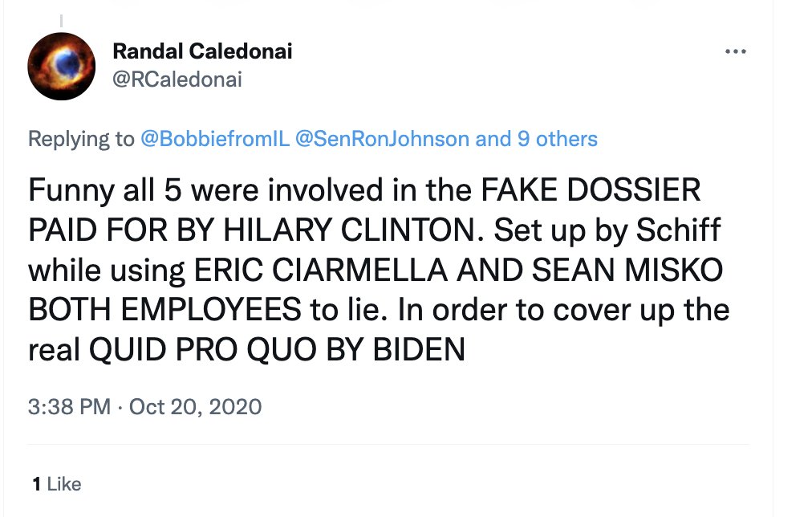The height and width of the screenshot is (517, 812).
Task: Visit the @RCaledonai handle profile
Action: coord(177,79)
